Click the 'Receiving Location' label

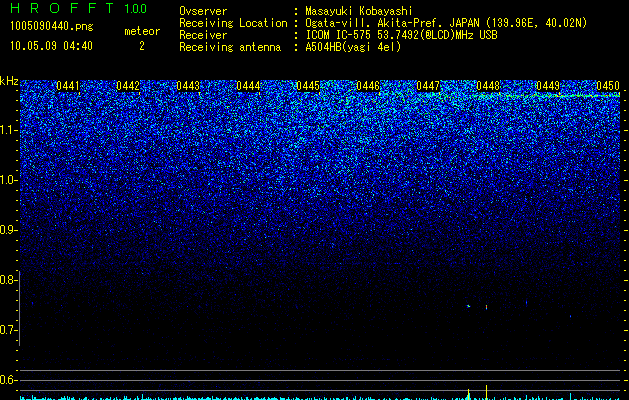click(233, 23)
